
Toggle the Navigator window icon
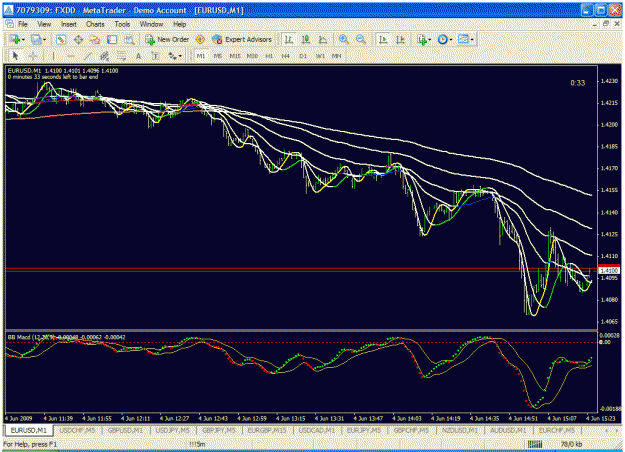coord(95,39)
